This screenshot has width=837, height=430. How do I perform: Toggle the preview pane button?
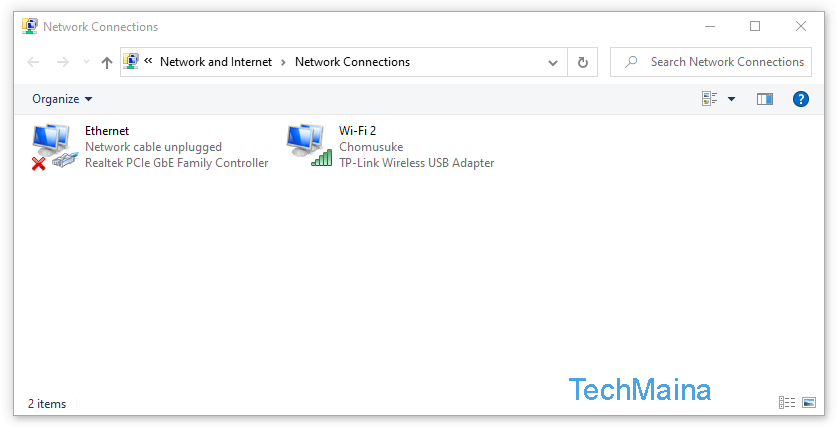point(764,99)
